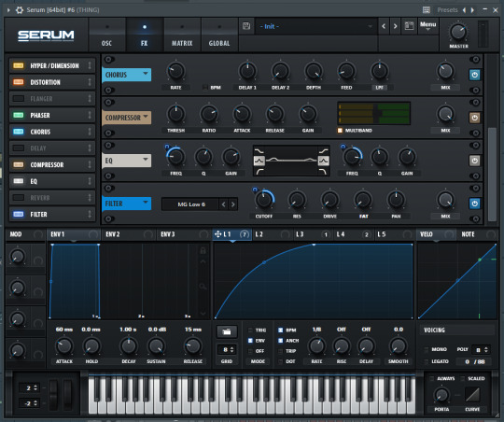Viewport: 504px width, 422px height.
Task: Open the LFO shape folder browser icon
Action: pyautogui.click(x=227, y=332)
